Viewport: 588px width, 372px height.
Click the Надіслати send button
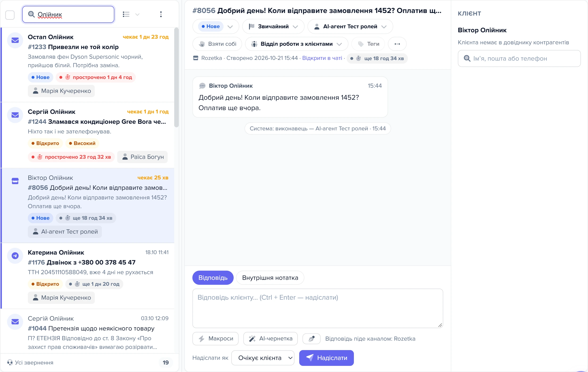click(x=326, y=358)
